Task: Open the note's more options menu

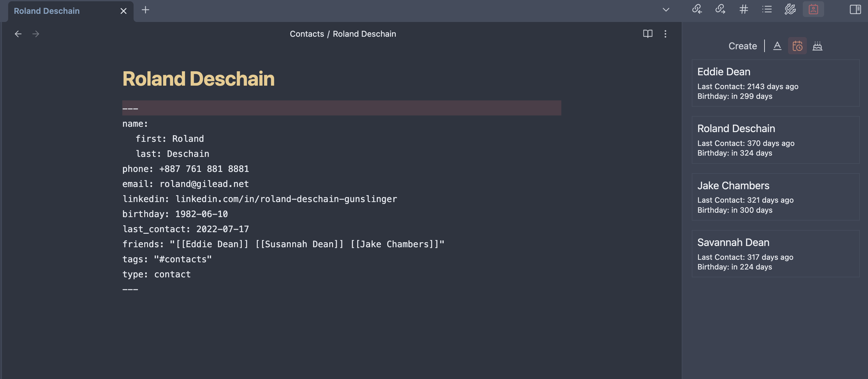Action: (x=665, y=34)
